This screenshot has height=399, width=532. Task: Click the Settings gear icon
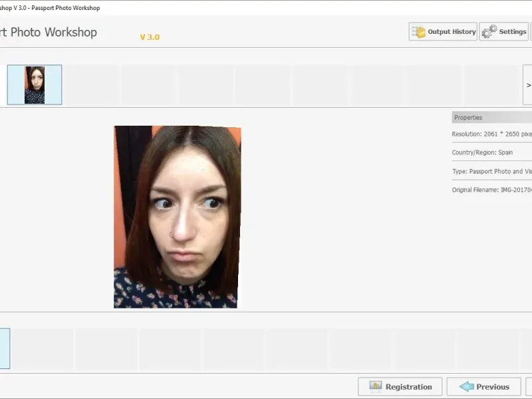[x=489, y=31]
